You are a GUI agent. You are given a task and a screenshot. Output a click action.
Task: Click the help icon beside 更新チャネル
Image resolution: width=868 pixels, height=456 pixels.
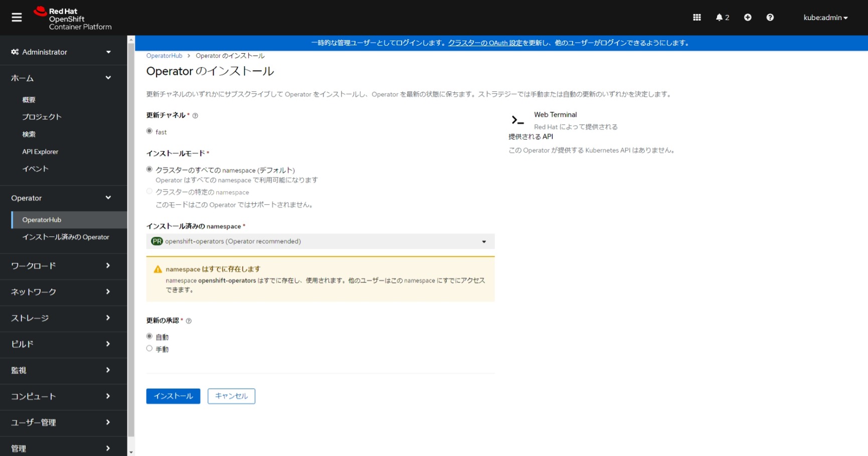[x=196, y=115]
